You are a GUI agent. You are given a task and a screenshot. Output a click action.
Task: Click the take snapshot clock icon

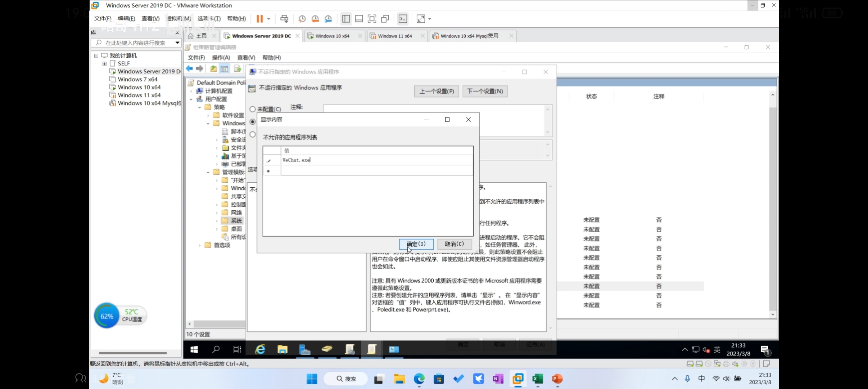(x=302, y=19)
